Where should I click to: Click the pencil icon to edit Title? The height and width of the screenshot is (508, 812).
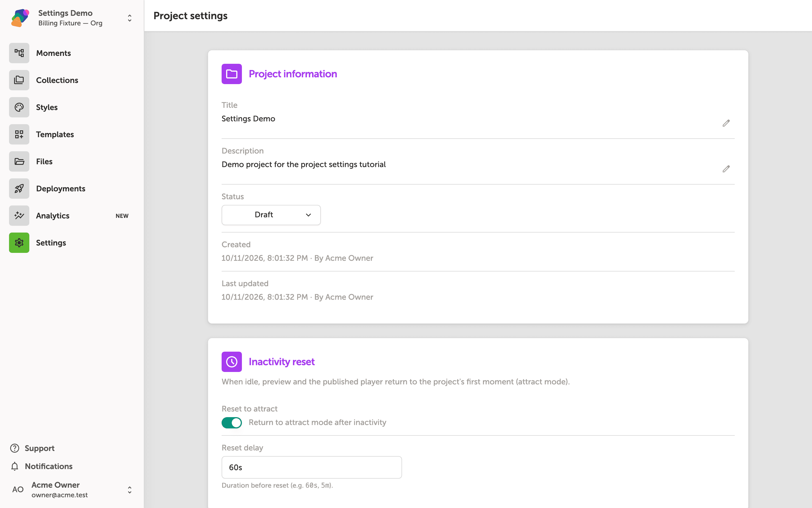726,123
